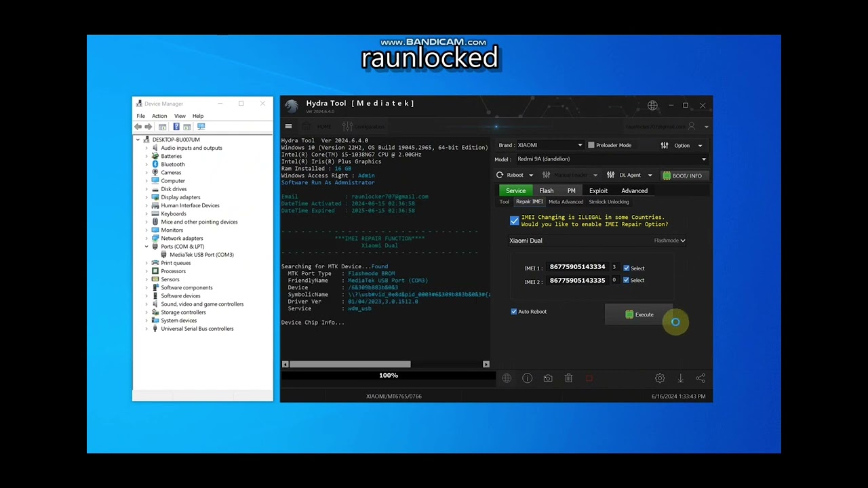
Task: Click the Bluetooth icon in Device Manager
Action: (155, 164)
